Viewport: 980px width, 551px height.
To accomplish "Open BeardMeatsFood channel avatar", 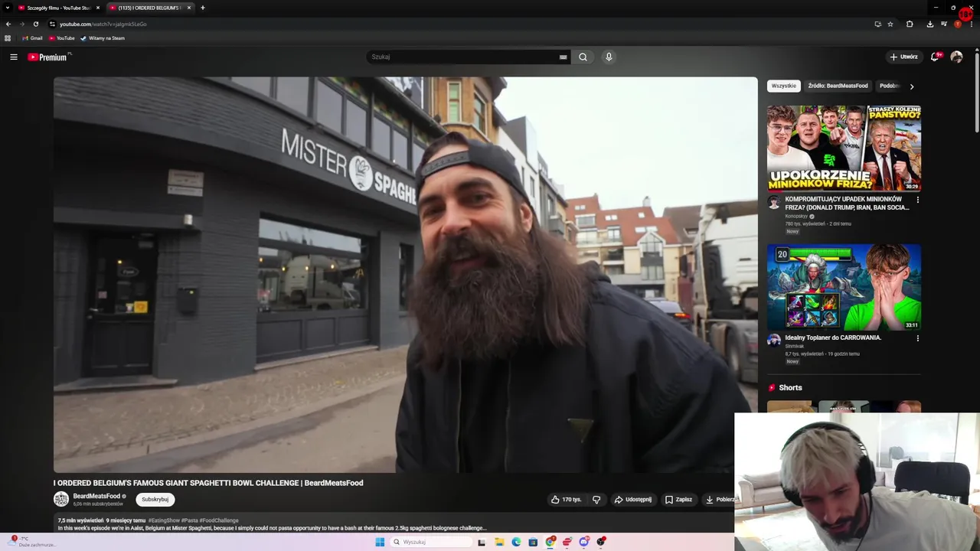I will (x=61, y=499).
